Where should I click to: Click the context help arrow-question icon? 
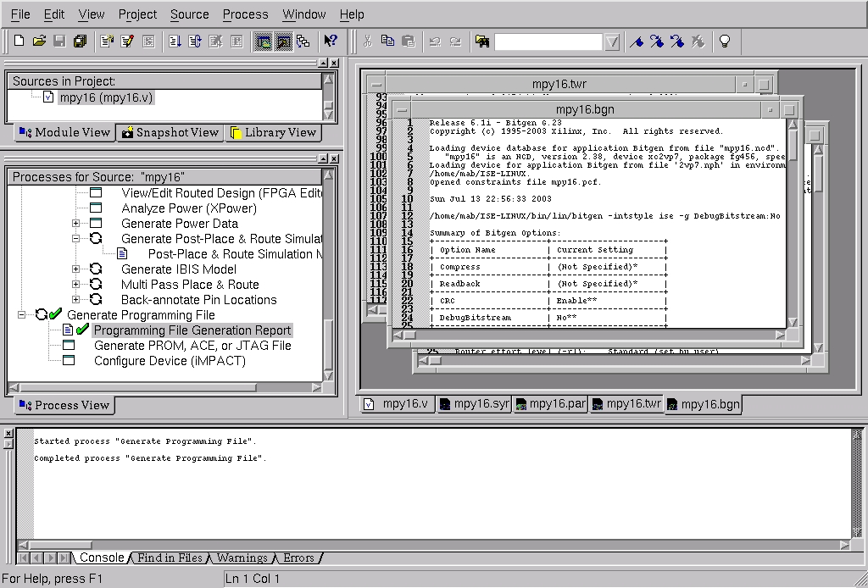point(331,41)
